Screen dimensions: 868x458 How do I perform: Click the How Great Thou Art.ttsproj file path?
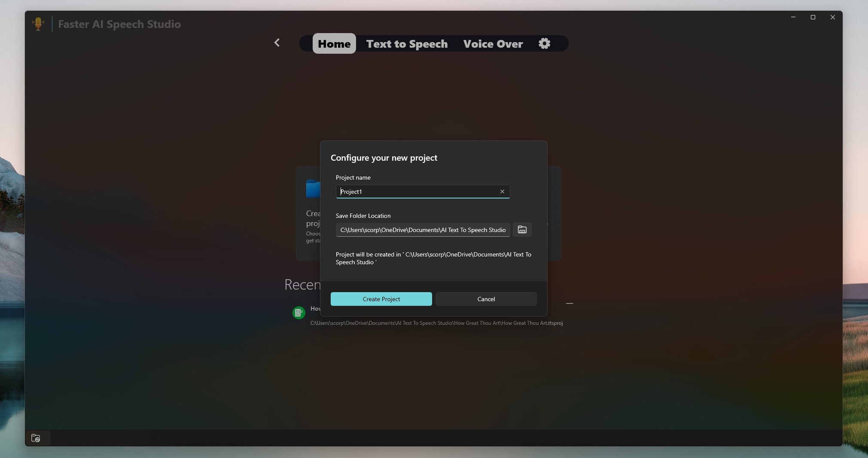point(437,324)
